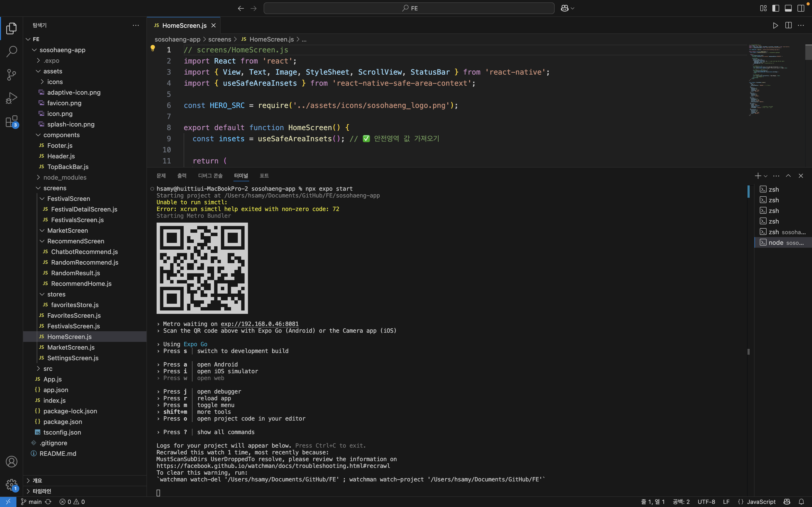Expand the node_modules folder
This screenshot has height=507, width=812.
(65, 177)
